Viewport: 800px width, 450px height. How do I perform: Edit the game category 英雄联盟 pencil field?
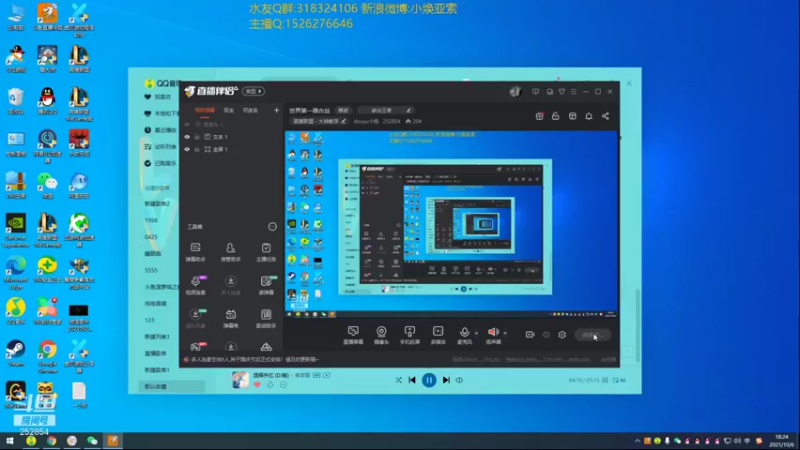point(319,121)
